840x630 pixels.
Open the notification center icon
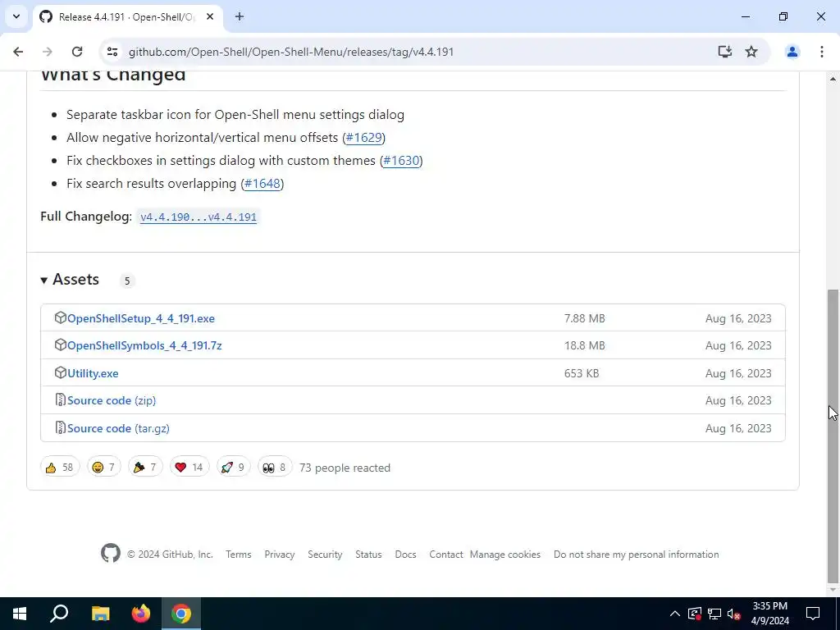(813, 614)
